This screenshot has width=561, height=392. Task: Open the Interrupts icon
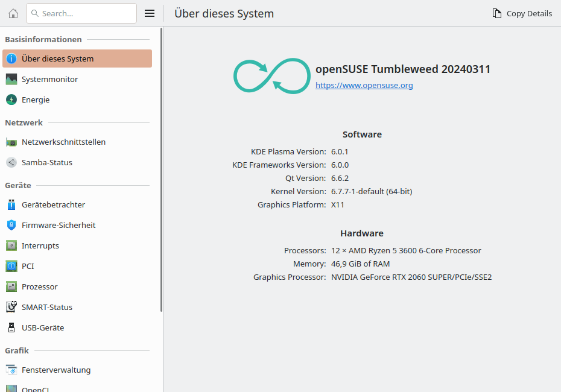pos(11,245)
